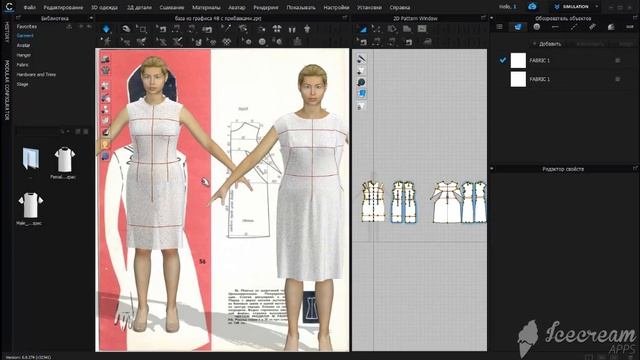The image size is (640, 360).
Task: Open the Fabric tab in Object Browser
Action: coord(518,27)
